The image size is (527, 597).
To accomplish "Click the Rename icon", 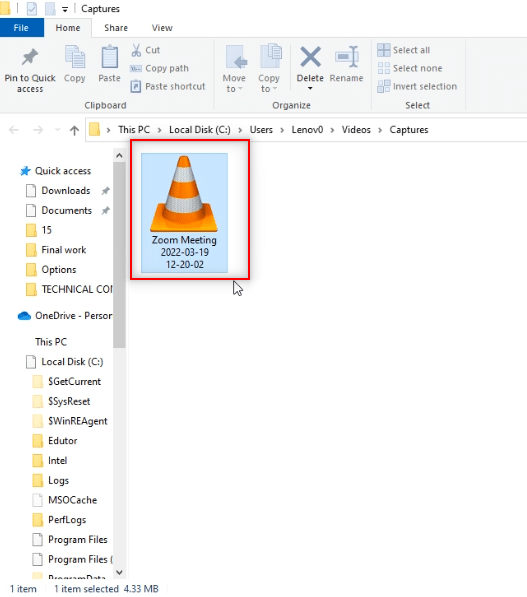I will [x=347, y=57].
